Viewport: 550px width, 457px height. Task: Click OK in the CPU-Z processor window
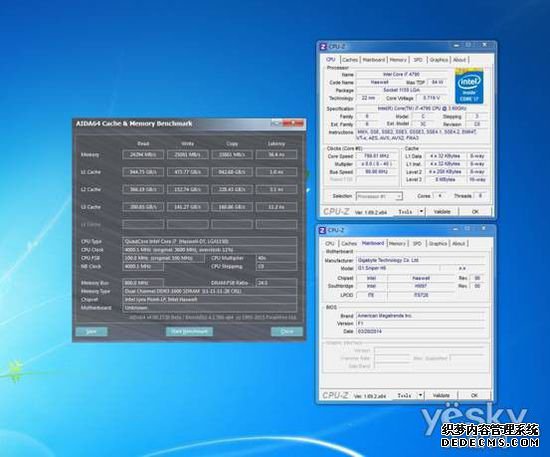pos(475,211)
